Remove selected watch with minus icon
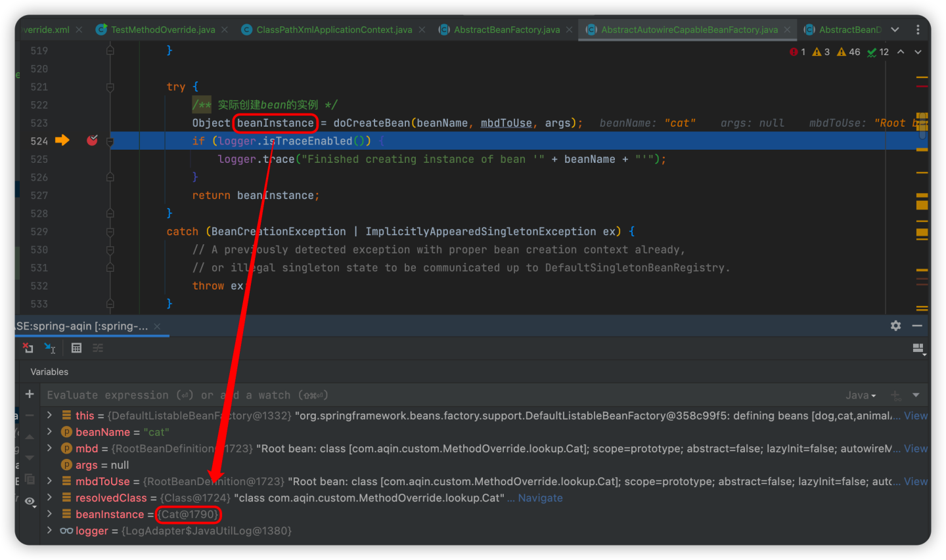 coord(30,416)
